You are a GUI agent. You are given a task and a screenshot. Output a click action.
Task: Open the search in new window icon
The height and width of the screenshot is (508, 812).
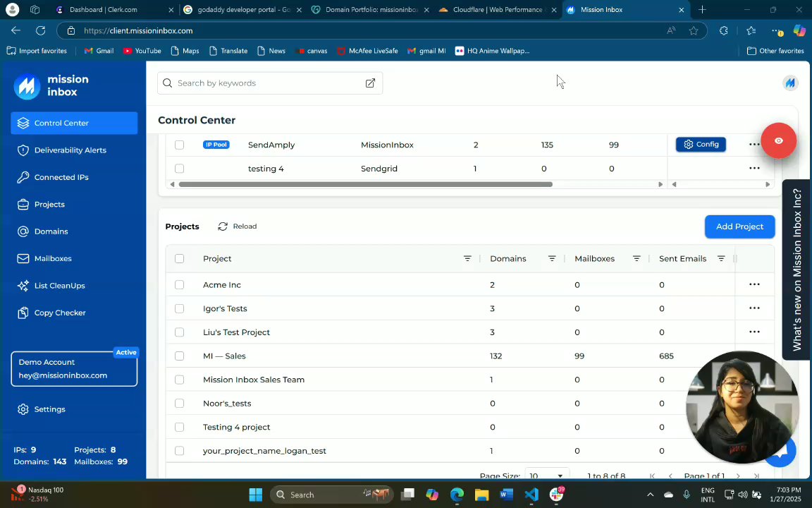click(x=370, y=83)
